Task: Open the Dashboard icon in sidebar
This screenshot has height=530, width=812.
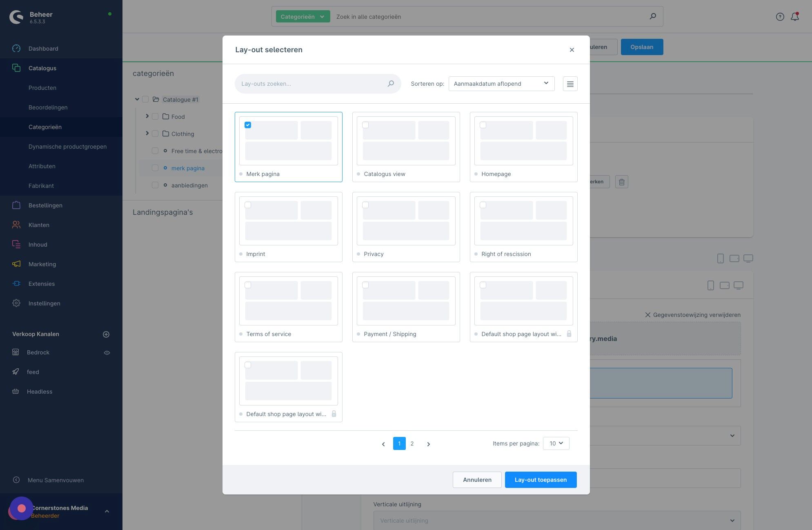Action: 16,48
